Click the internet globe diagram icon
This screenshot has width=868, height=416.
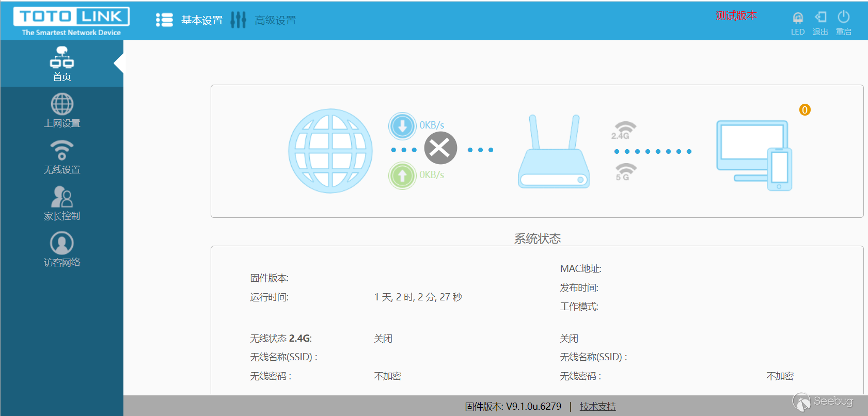(330, 151)
